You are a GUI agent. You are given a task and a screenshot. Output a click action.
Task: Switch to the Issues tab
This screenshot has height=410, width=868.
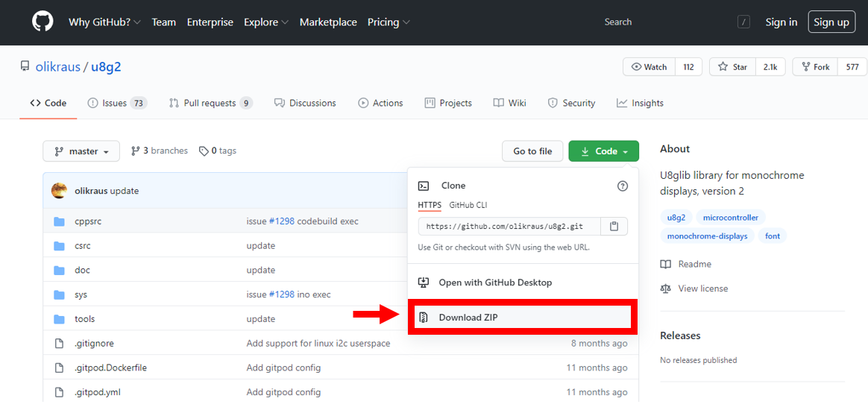point(116,103)
